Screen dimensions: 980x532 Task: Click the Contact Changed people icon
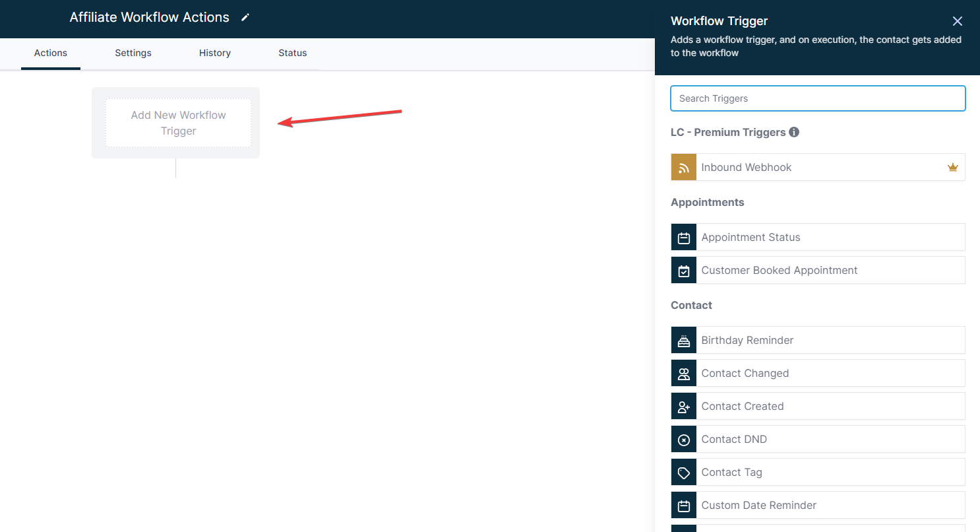[x=684, y=373]
